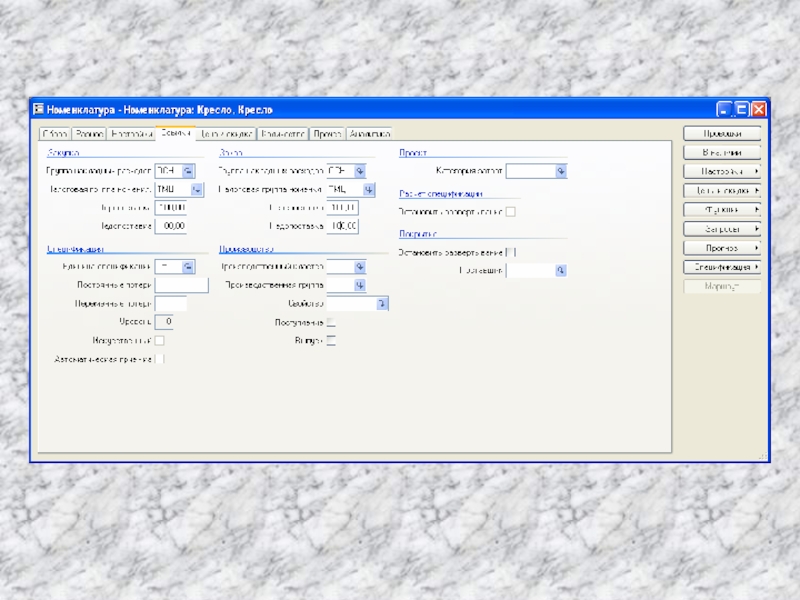
Task: Toggle the Поступление checkbox
Action: (331, 322)
